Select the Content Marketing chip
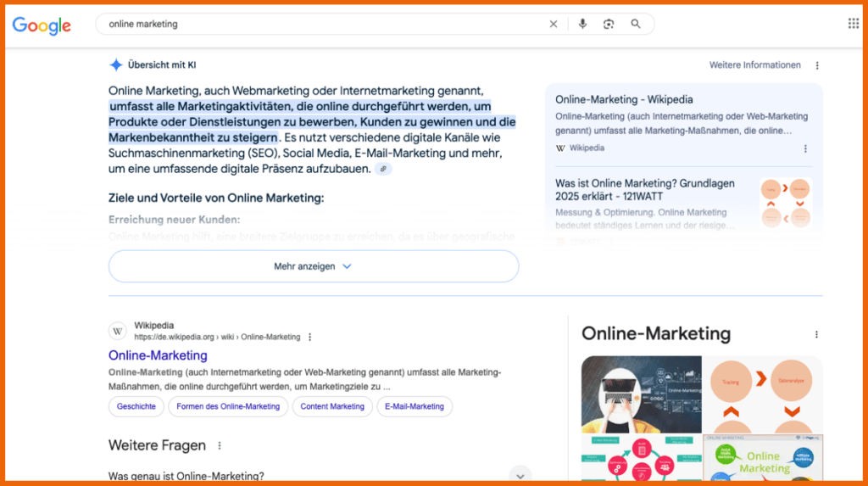 [x=332, y=407]
